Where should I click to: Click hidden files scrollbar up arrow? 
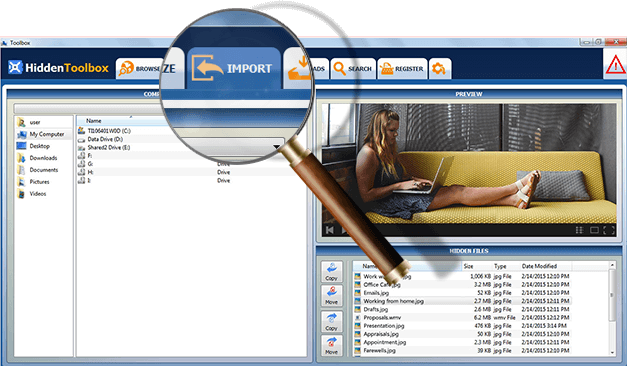pyautogui.click(x=612, y=265)
